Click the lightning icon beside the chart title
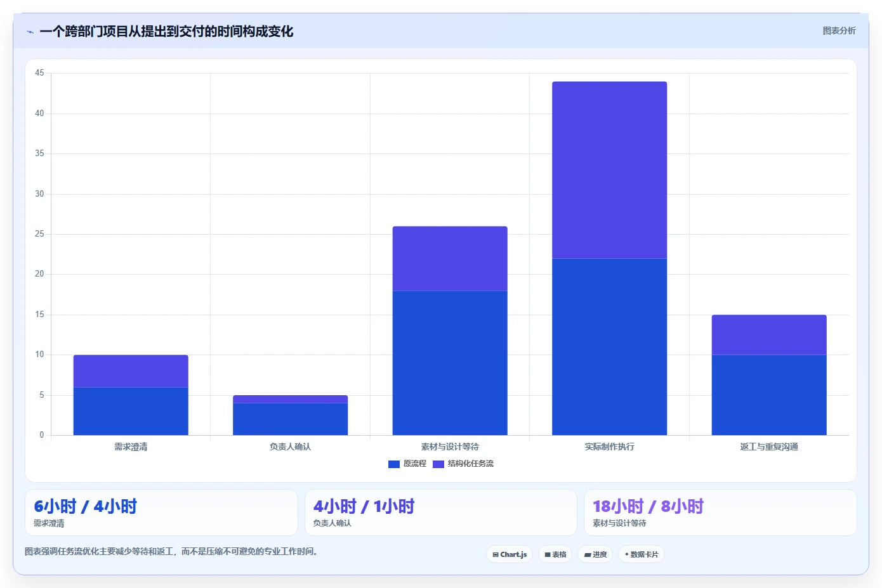Image resolution: width=882 pixels, height=588 pixels. (x=30, y=32)
